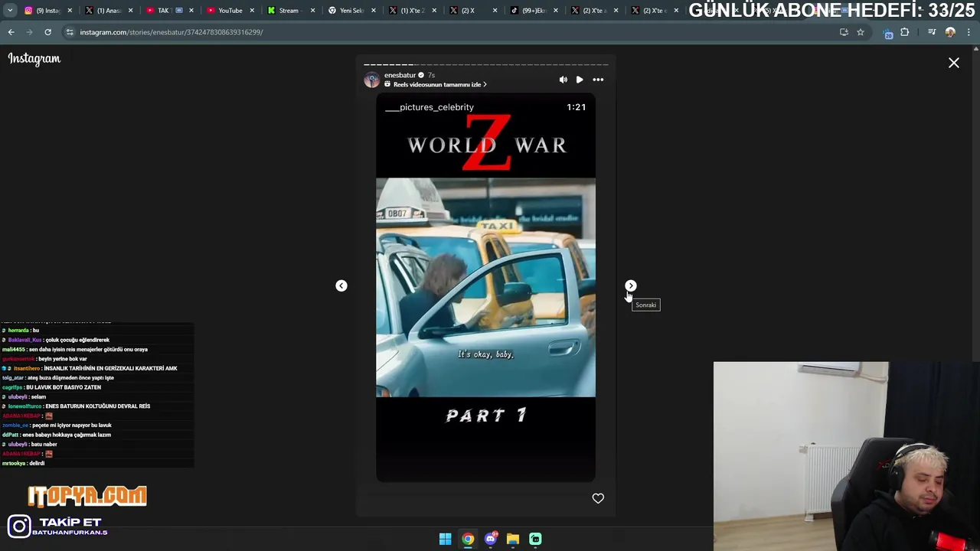The image size is (980, 551).
Task: Open the Extensions puzzle menu
Action: click(x=905, y=32)
